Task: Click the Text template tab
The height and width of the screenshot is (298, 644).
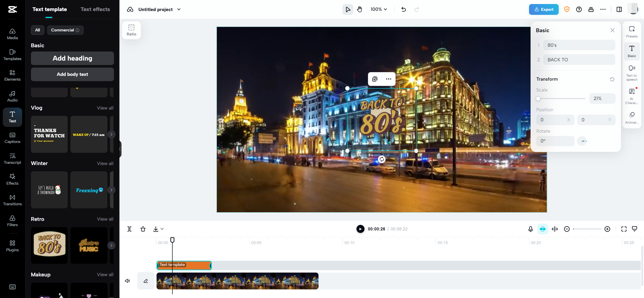Action: coord(49,9)
